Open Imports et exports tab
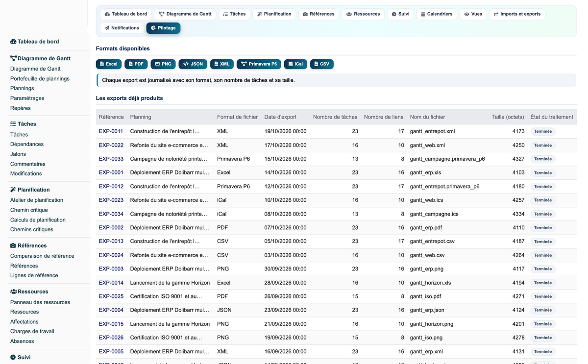This screenshot has height=364, width=588. click(517, 14)
